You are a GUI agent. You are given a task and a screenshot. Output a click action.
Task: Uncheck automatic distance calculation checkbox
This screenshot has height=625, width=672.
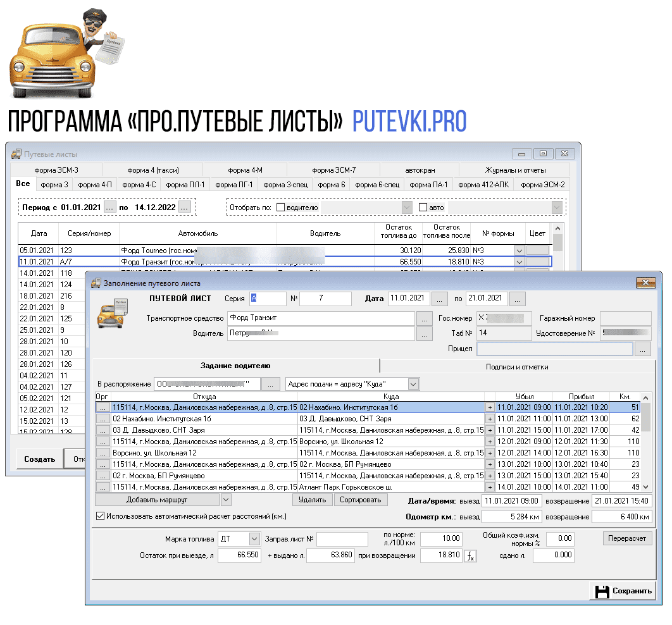100,517
